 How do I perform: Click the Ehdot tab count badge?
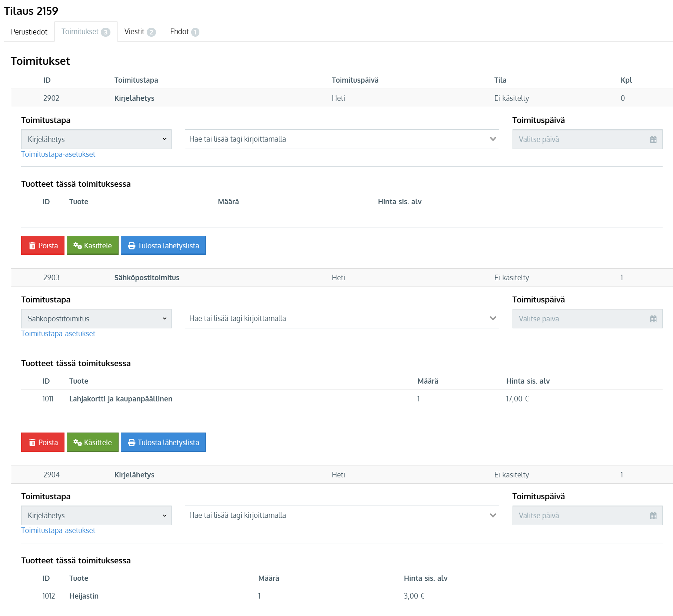[195, 32]
